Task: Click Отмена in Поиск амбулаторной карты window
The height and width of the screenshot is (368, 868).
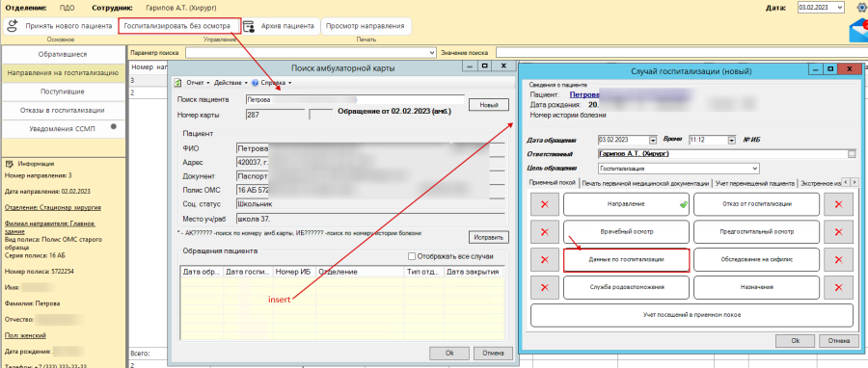Action: (492, 353)
